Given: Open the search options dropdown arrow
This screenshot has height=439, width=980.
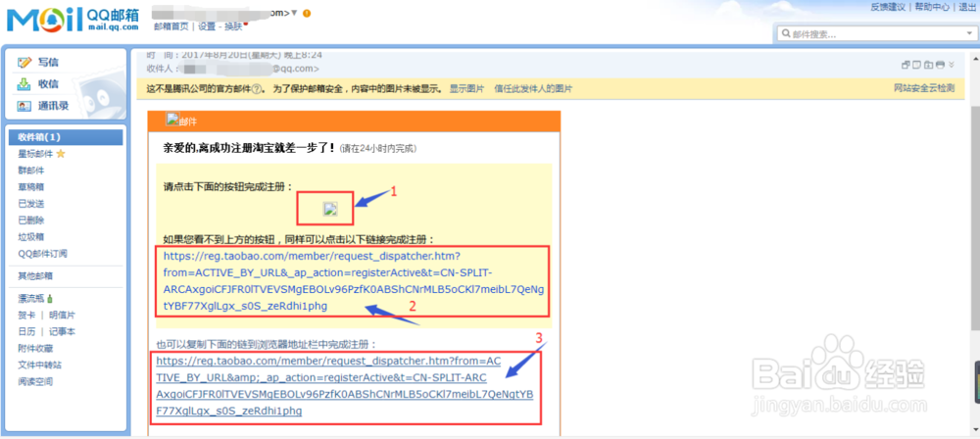Looking at the screenshot, I should coord(968,33).
